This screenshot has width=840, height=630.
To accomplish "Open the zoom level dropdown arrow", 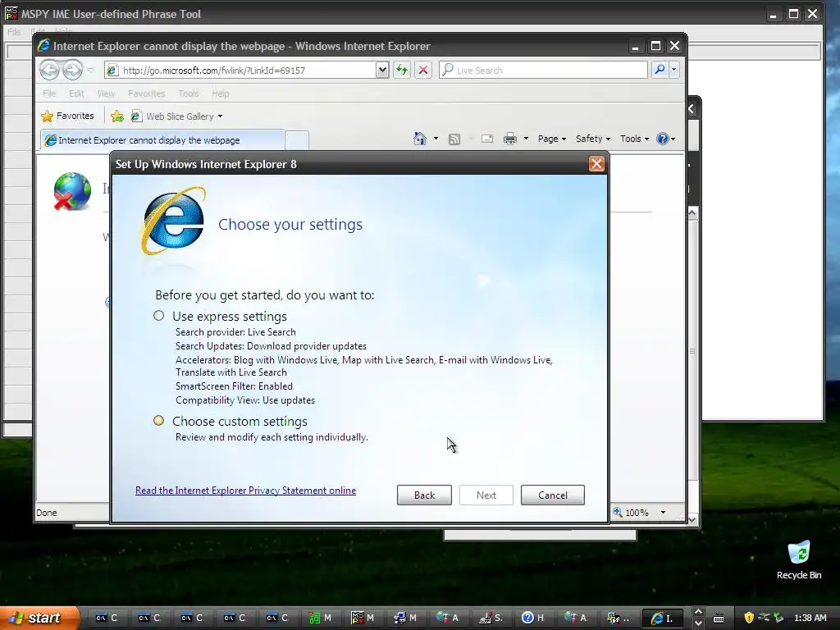I will 663,513.
